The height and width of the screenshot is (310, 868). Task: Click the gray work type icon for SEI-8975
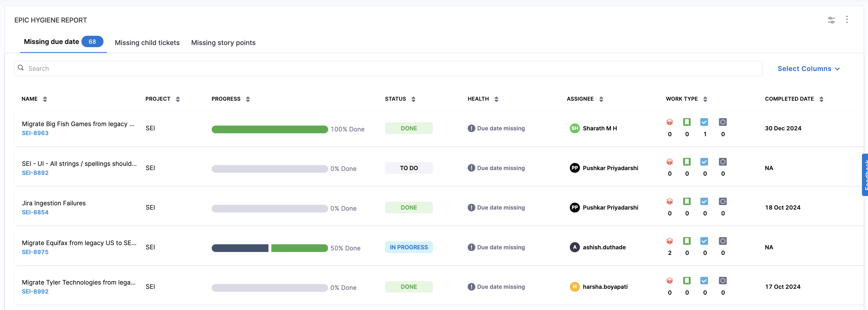[722, 241]
